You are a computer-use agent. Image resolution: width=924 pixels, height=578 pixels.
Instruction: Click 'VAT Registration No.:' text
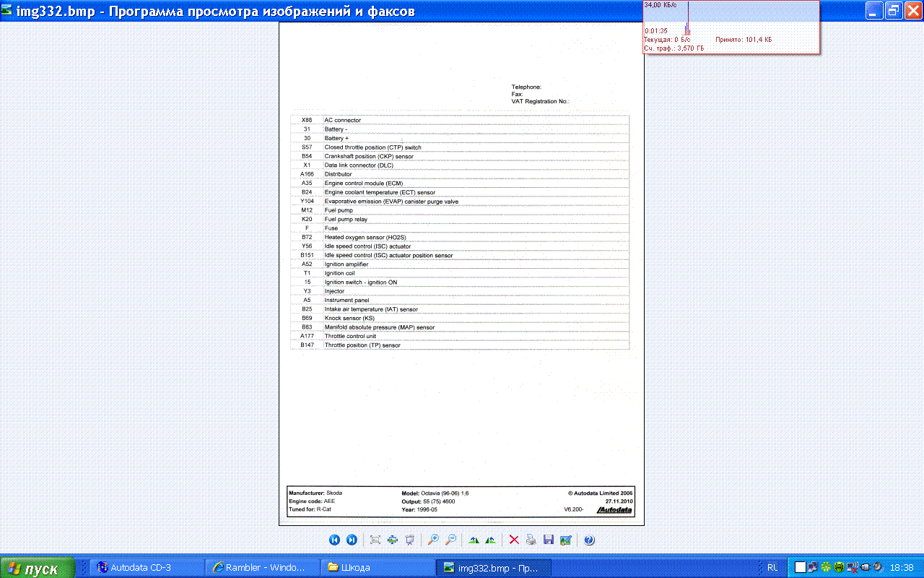click(x=540, y=102)
